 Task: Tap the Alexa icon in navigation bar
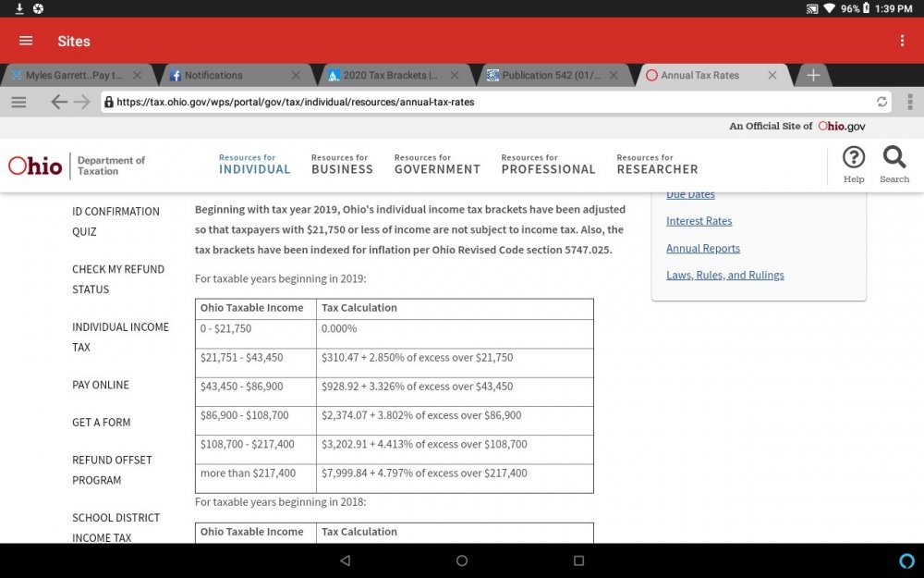tap(907, 560)
